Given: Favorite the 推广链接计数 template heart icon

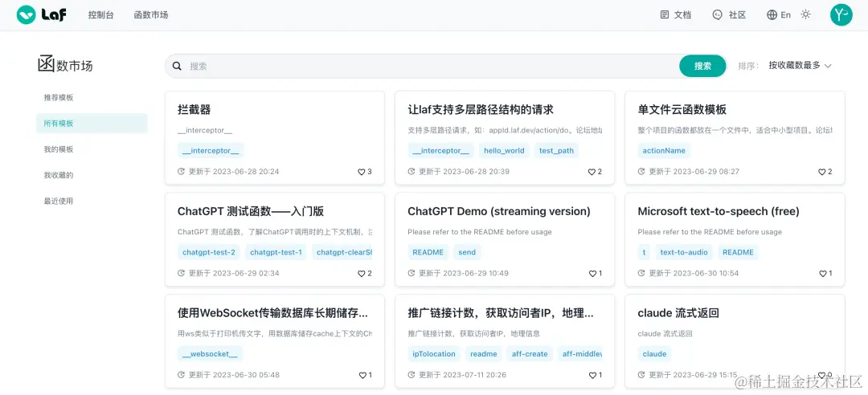Looking at the screenshot, I should click(592, 375).
